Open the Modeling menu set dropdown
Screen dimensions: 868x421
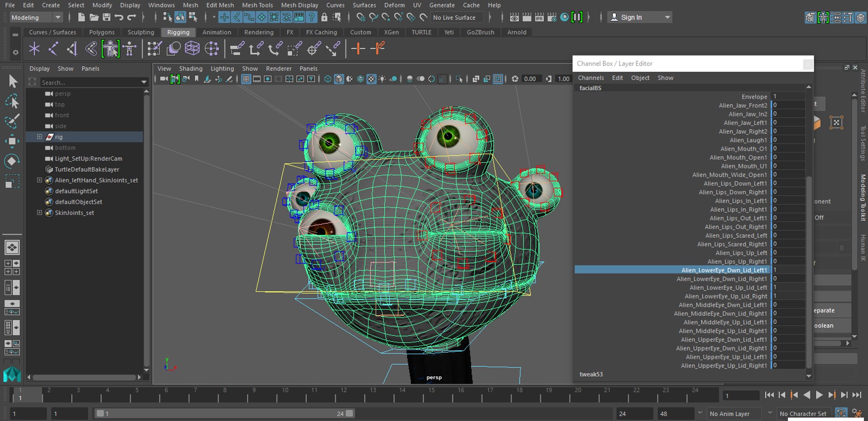(36, 17)
